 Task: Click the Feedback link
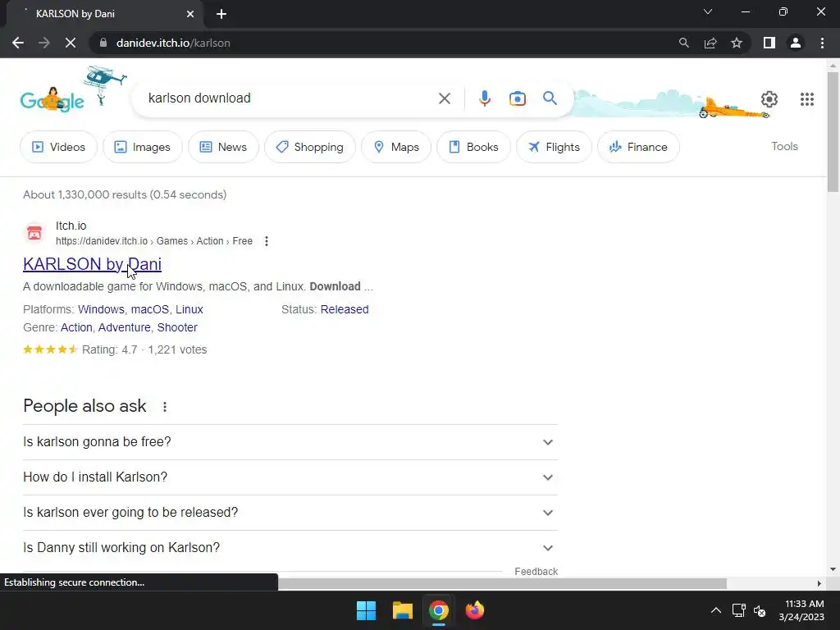(536, 572)
